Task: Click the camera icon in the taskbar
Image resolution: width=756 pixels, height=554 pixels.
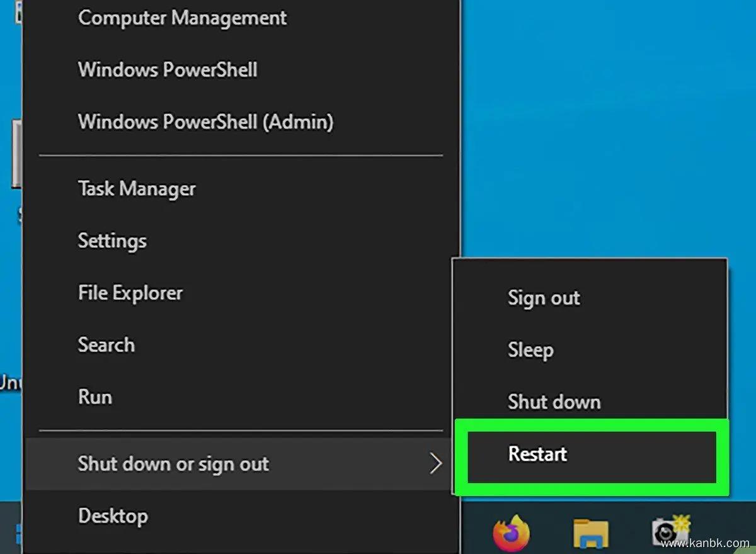Action: click(x=669, y=533)
